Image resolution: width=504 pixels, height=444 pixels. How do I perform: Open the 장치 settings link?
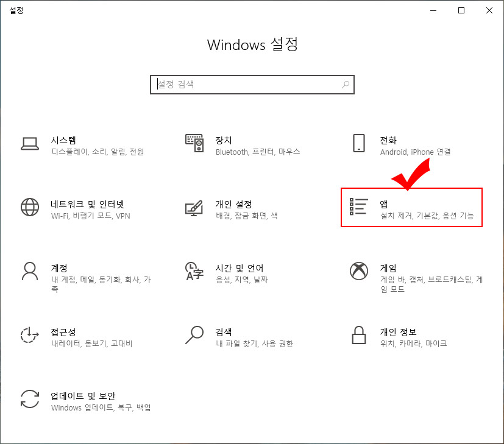[224, 140]
